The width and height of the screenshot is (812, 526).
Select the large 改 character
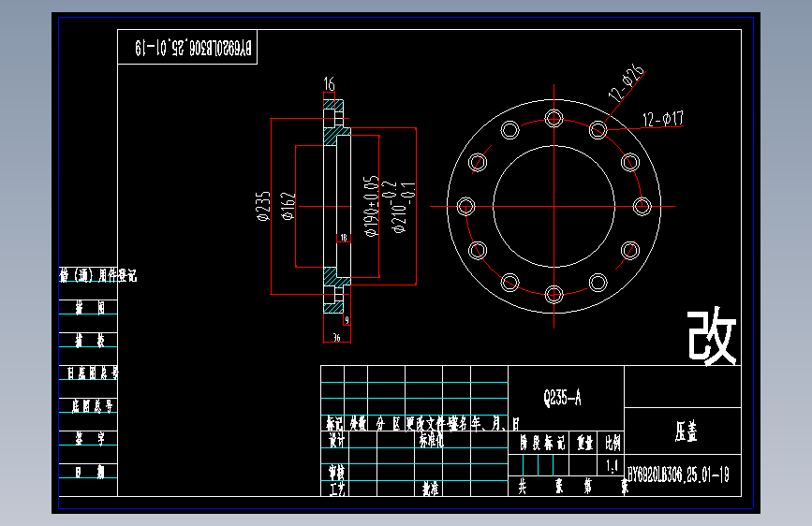[x=712, y=335]
